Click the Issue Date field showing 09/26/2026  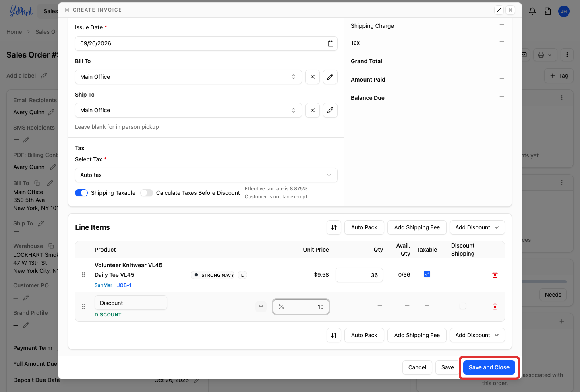206,43
